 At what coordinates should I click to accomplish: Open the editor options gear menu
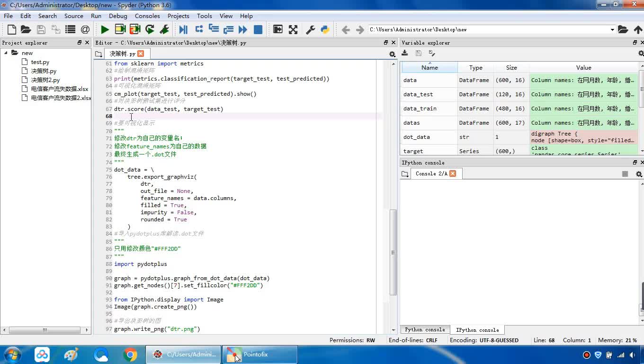[392, 54]
